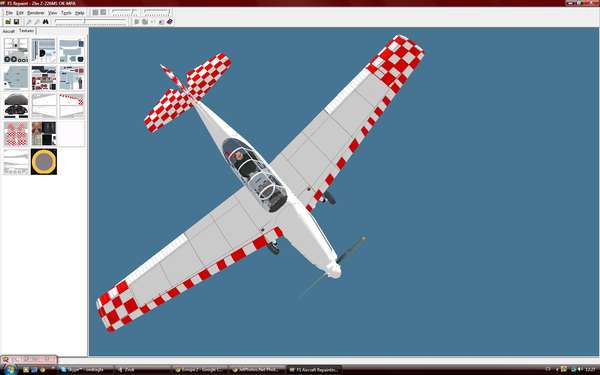Click the binoculars find icon

[46, 22]
